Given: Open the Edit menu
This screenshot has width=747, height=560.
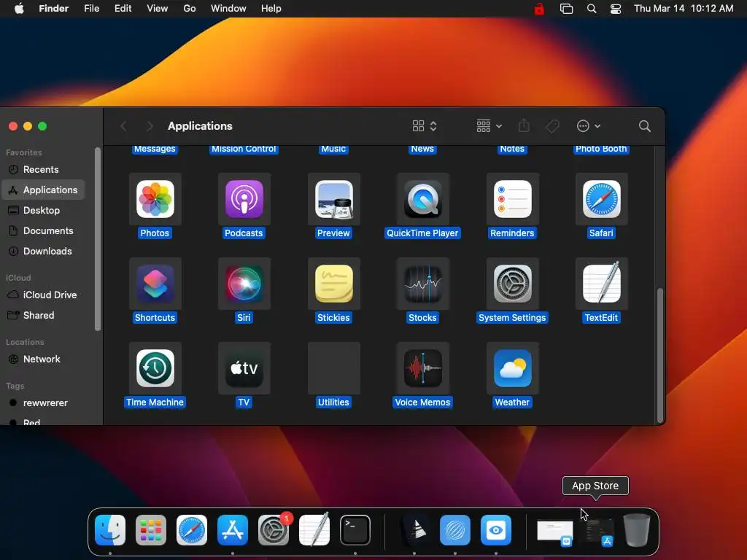Looking at the screenshot, I should tap(123, 9).
